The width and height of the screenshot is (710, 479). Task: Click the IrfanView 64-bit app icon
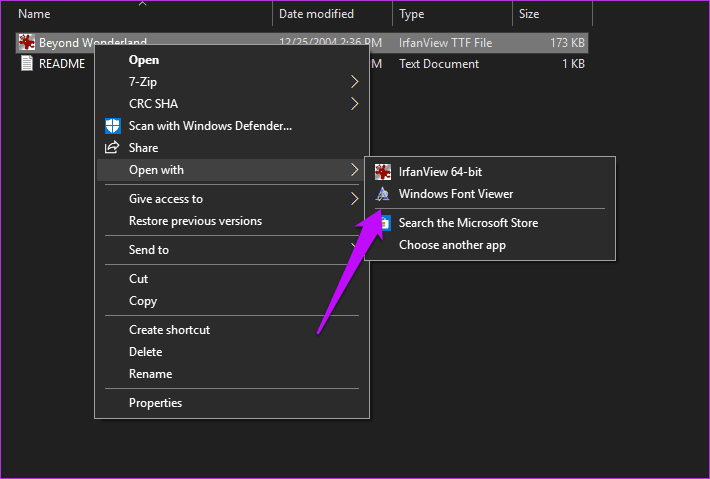pyautogui.click(x=383, y=172)
